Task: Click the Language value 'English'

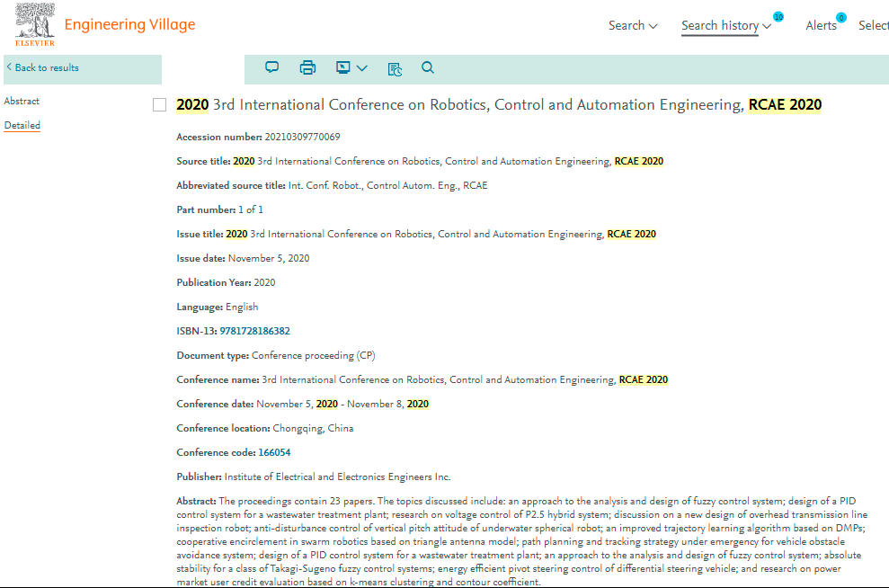Action: [242, 307]
